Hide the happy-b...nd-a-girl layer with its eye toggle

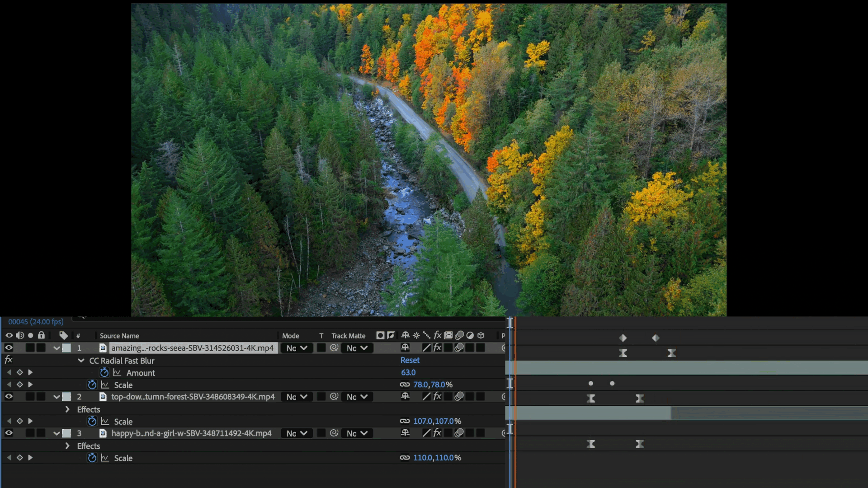(9, 433)
